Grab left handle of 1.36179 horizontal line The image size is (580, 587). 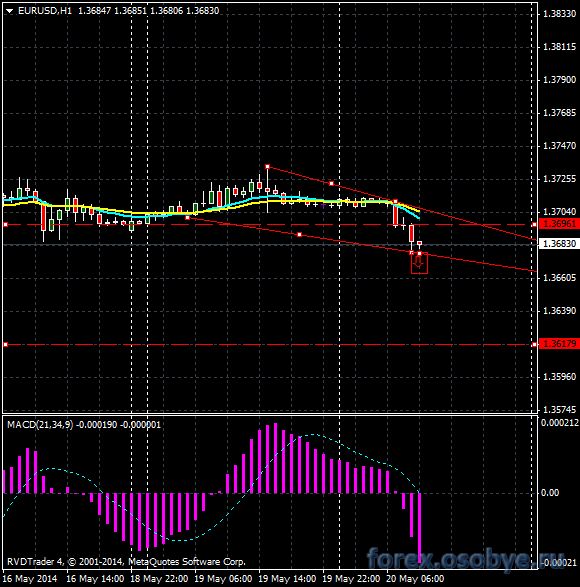pyautogui.click(x=5, y=344)
